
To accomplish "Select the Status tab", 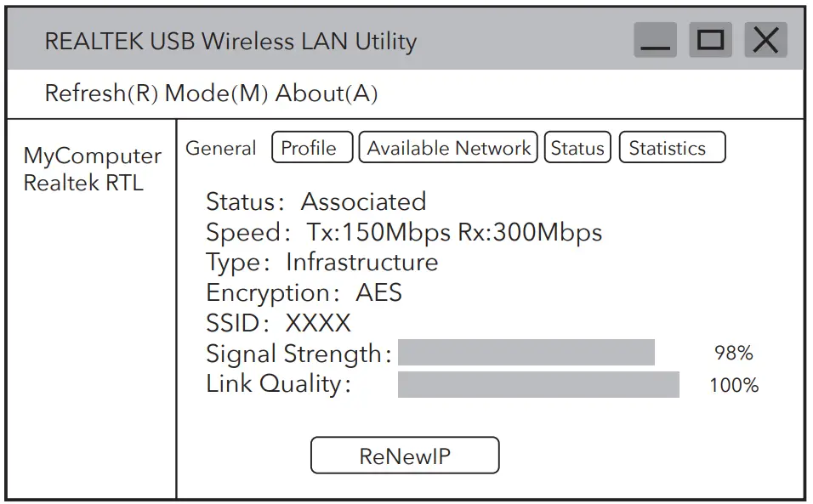I will tap(577, 147).
